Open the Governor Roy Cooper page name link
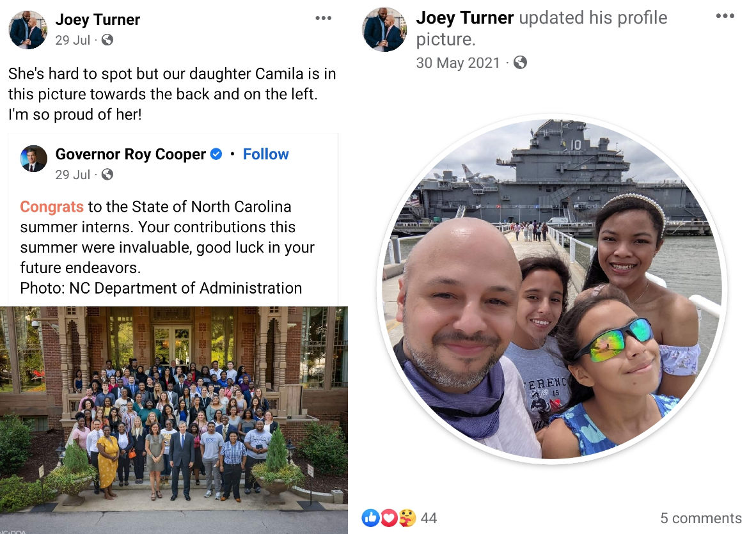The width and height of the screenshot is (756, 534). tap(130, 154)
